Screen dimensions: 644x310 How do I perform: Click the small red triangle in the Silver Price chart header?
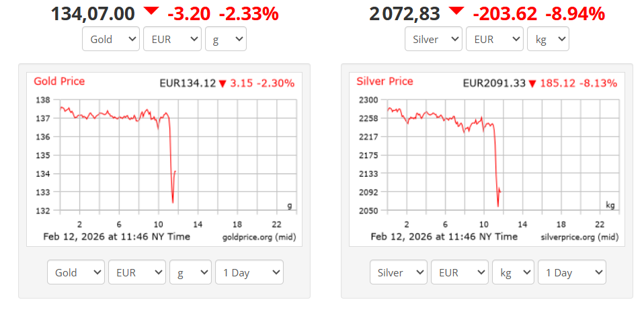point(532,84)
